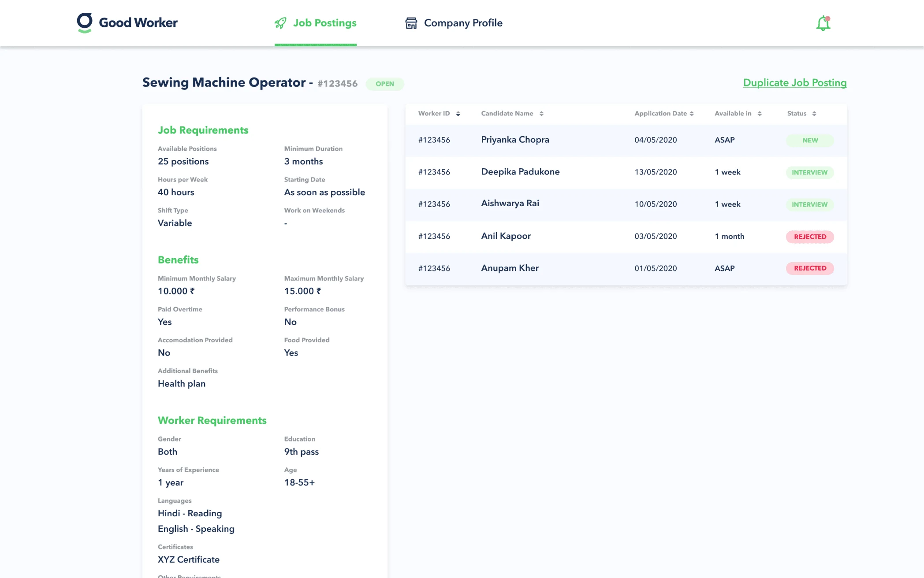Screen dimensions: 924x578
Task: Click application date 04/05/2020
Action: tap(656, 140)
